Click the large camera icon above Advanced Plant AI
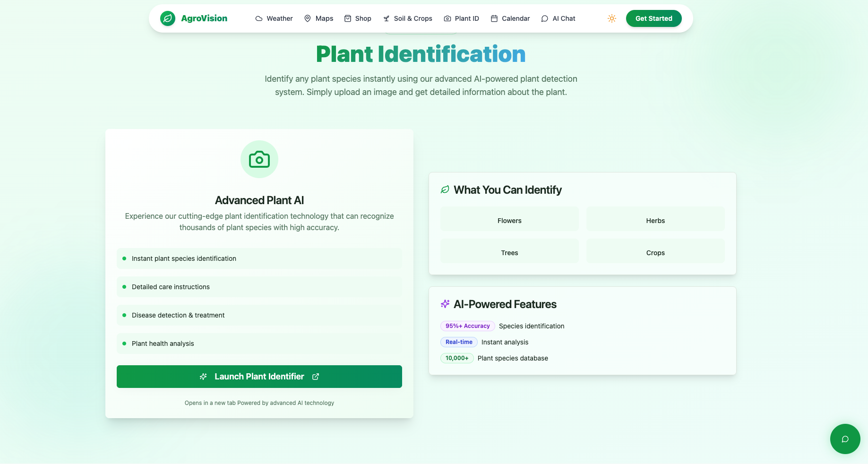This screenshot has width=868, height=464. pos(259,159)
